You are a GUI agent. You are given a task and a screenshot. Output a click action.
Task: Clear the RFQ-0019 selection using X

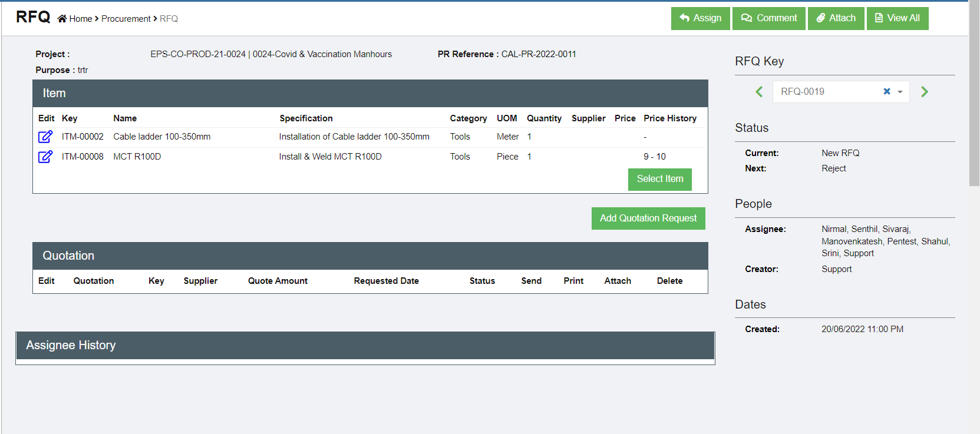(886, 91)
